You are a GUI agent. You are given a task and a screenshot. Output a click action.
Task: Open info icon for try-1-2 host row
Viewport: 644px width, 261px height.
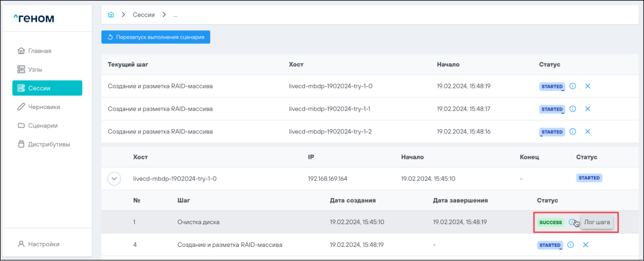coord(573,132)
